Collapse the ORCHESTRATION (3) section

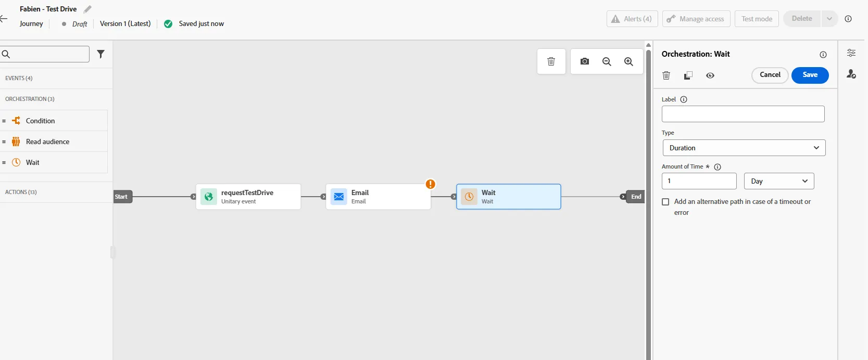point(56,99)
